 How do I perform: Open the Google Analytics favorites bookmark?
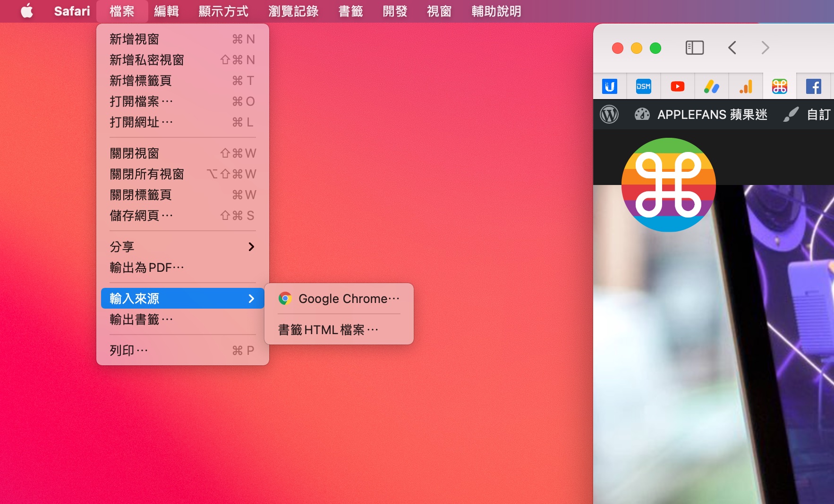(x=746, y=86)
